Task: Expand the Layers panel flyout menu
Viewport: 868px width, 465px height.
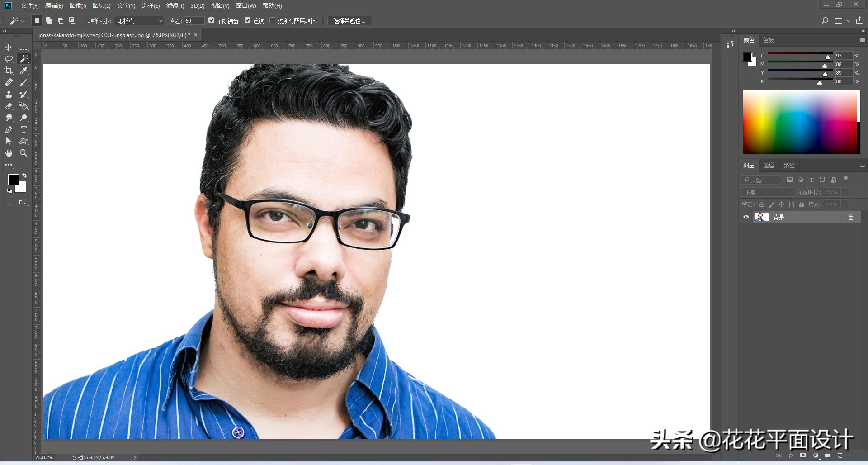Action: (862, 166)
